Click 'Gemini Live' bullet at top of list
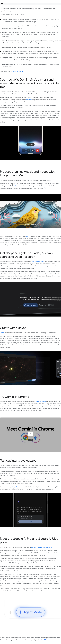 (x=30, y=21)
